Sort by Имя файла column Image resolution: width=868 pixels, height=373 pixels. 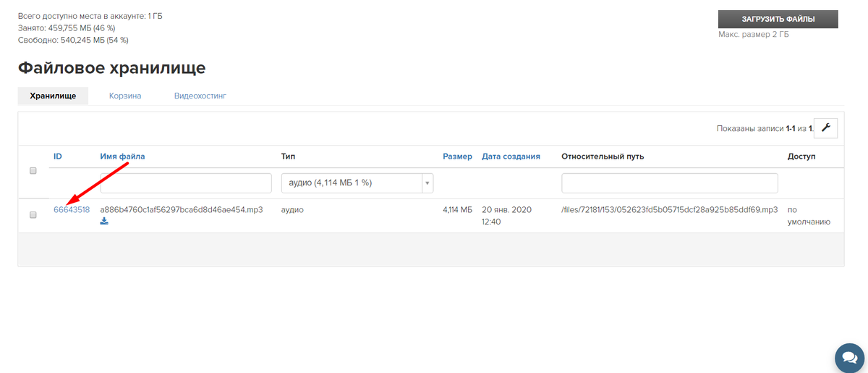click(122, 156)
